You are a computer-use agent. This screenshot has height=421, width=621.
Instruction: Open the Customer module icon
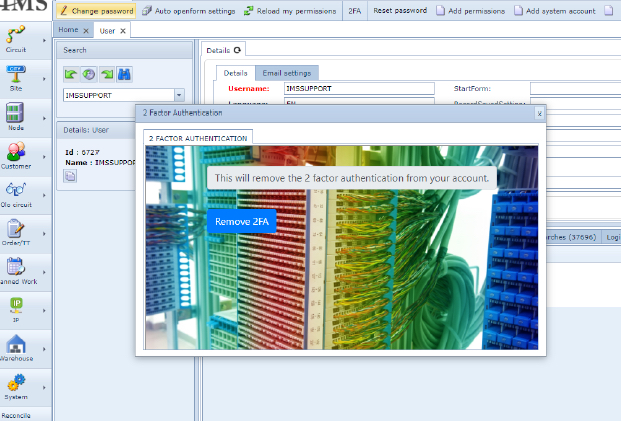(x=15, y=151)
